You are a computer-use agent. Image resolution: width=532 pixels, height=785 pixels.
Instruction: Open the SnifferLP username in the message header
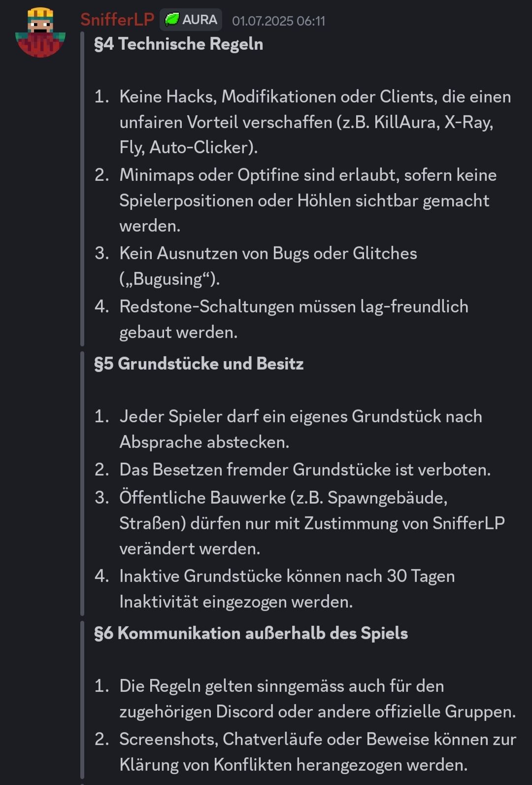(x=117, y=20)
